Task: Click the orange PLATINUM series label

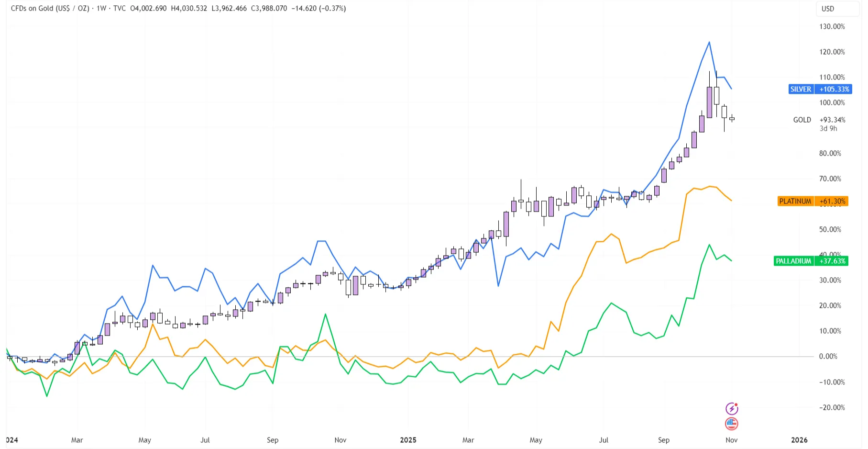Action: click(795, 201)
